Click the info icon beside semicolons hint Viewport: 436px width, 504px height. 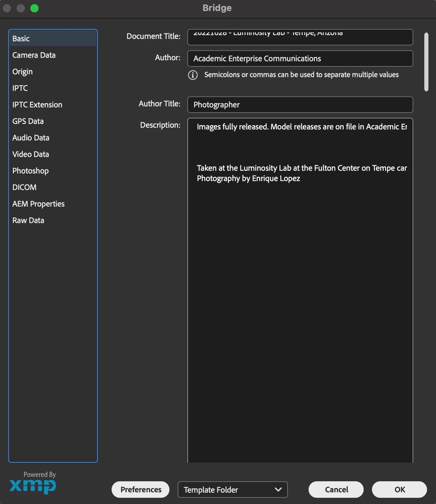[x=193, y=75]
